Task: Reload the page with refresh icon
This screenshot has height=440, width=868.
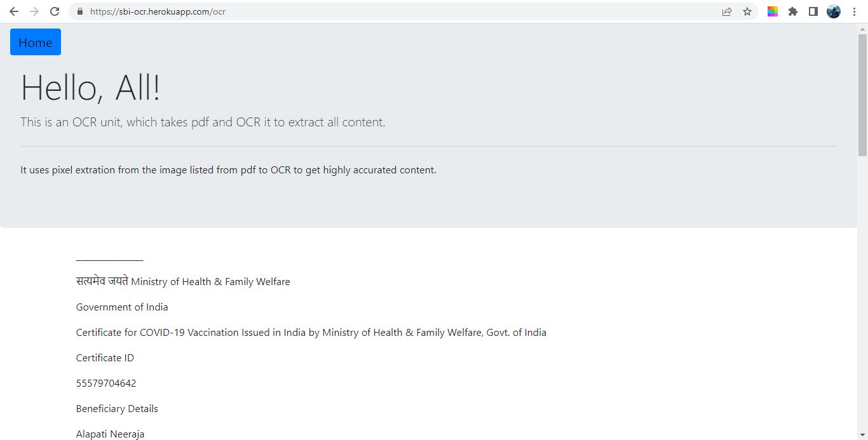Action: 55,11
